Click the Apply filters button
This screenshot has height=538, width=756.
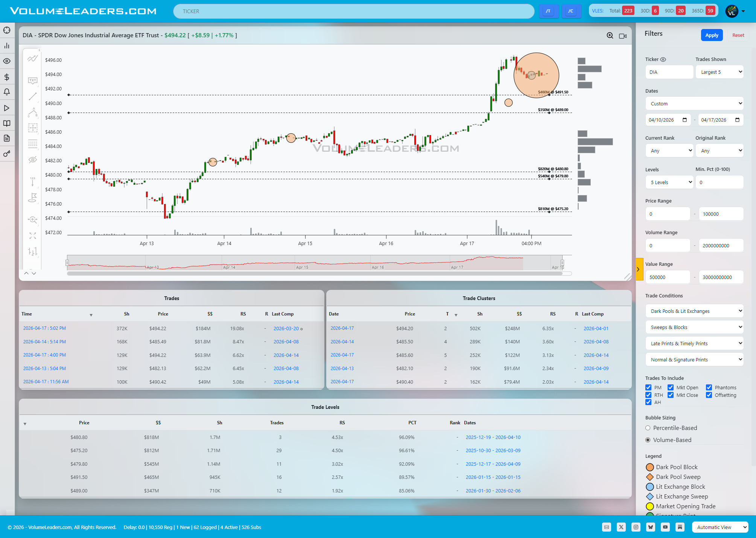711,35
